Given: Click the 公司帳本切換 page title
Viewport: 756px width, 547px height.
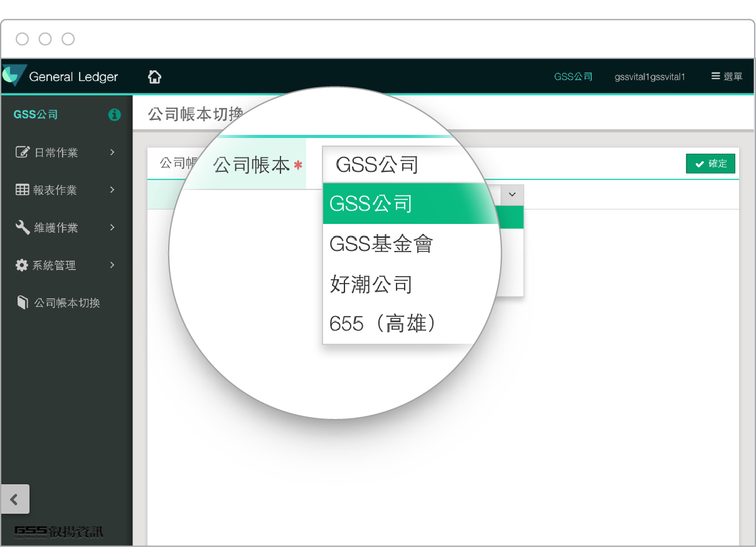Looking at the screenshot, I should [x=194, y=114].
